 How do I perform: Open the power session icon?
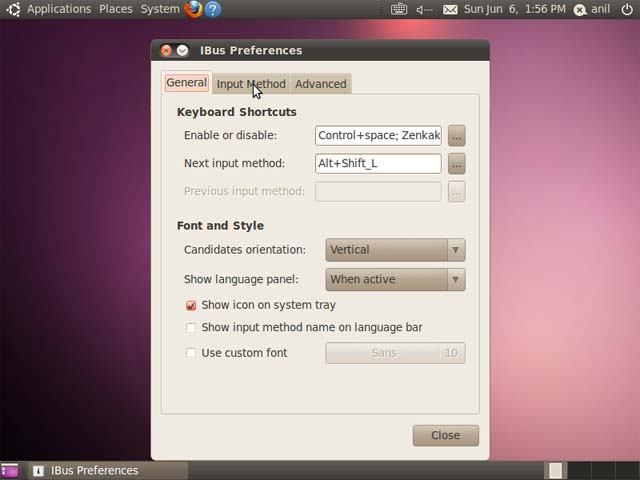coord(627,9)
